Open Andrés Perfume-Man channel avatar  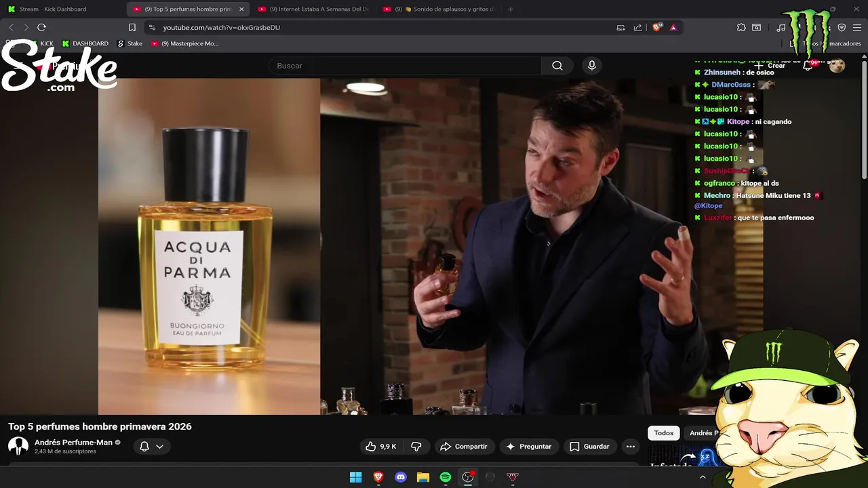click(x=18, y=446)
